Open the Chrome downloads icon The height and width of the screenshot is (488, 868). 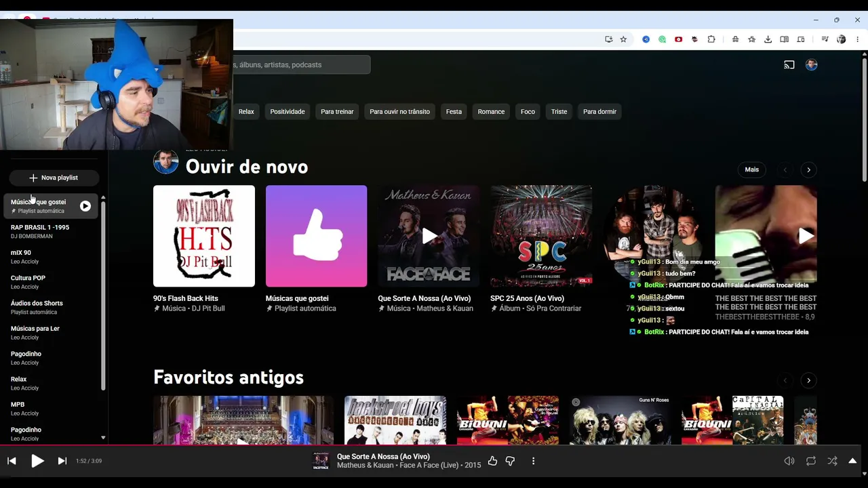tap(768, 39)
